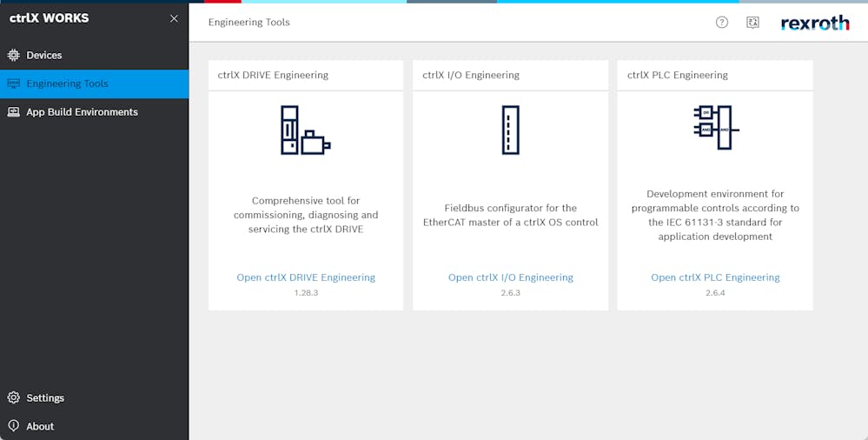Click the Engineering Tools page heading
The height and width of the screenshot is (440, 868).
[x=249, y=23]
